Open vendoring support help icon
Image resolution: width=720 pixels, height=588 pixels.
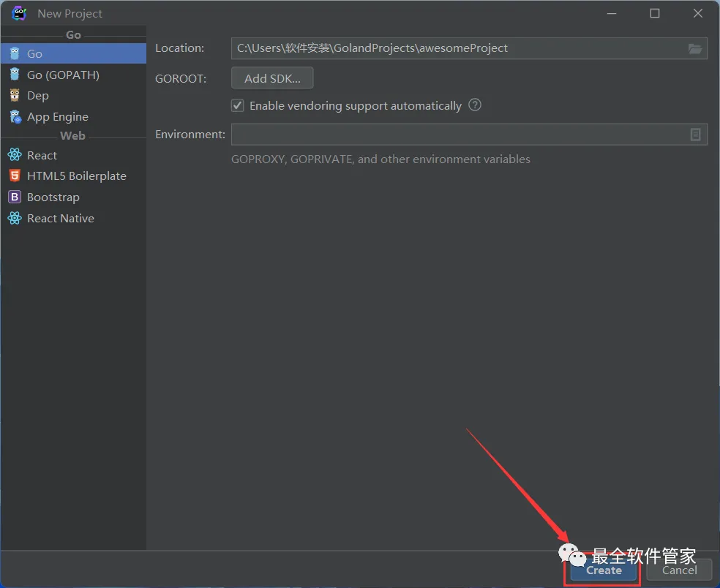pyautogui.click(x=475, y=105)
